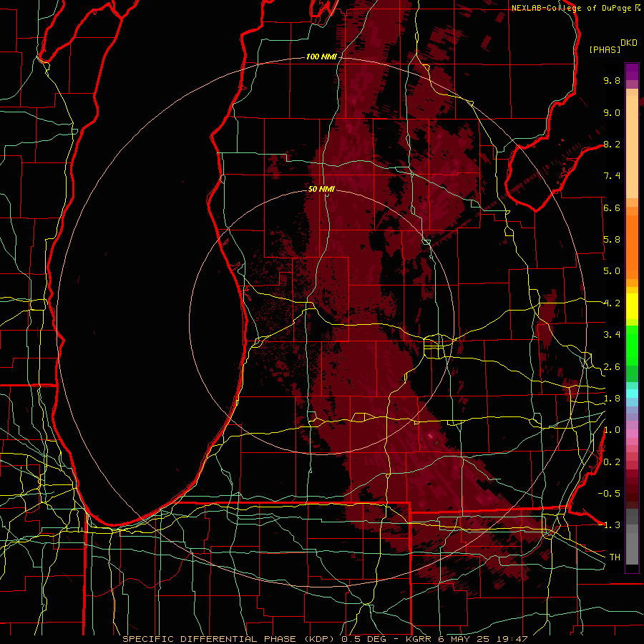The width and height of the screenshot is (644, 644).
Task: Click the 5.8 value on the color scale
Action: point(612,240)
